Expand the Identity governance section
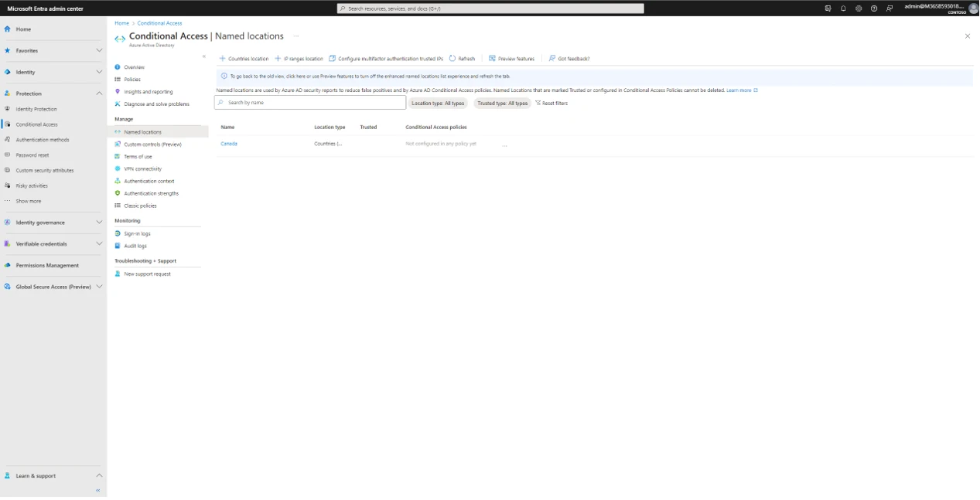The width and height of the screenshot is (980, 500). pyautogui.click(x=99, y=223)
